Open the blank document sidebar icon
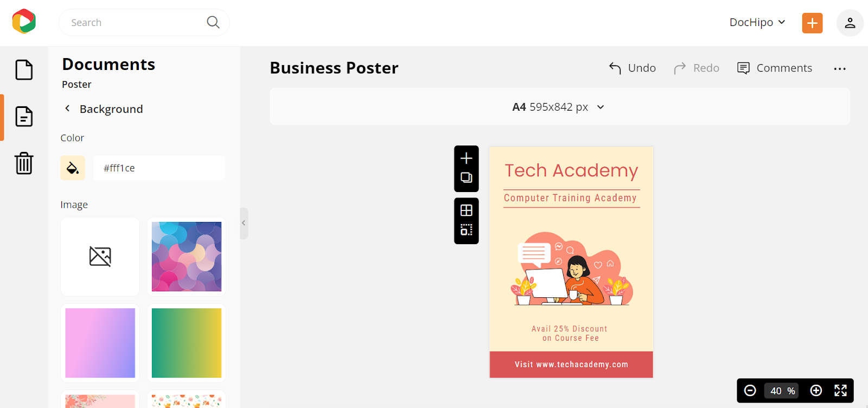Screen dimensions: 868x408 click(x=24, y=69)
